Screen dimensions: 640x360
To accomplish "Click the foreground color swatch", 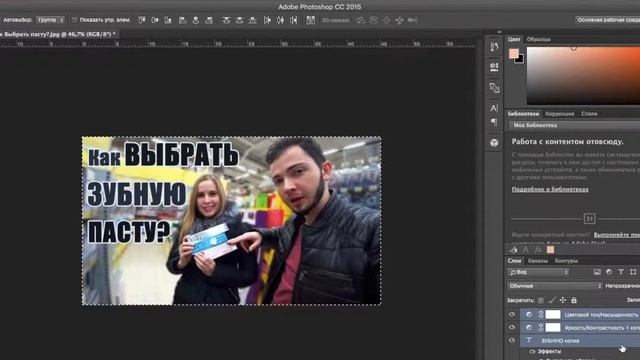I will [x=513, y=53].
